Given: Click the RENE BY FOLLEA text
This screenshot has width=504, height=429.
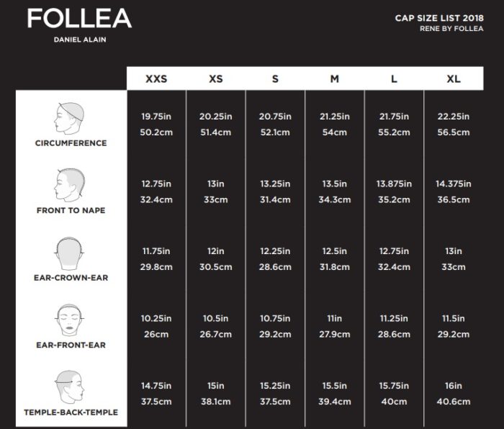Looking at the screenshot, I should 451,29.
